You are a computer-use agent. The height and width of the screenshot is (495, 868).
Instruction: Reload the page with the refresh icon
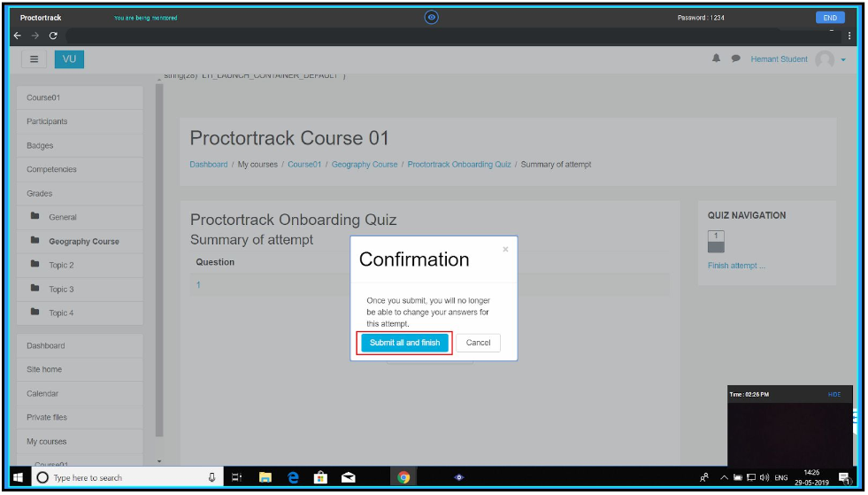pos(53,35)
